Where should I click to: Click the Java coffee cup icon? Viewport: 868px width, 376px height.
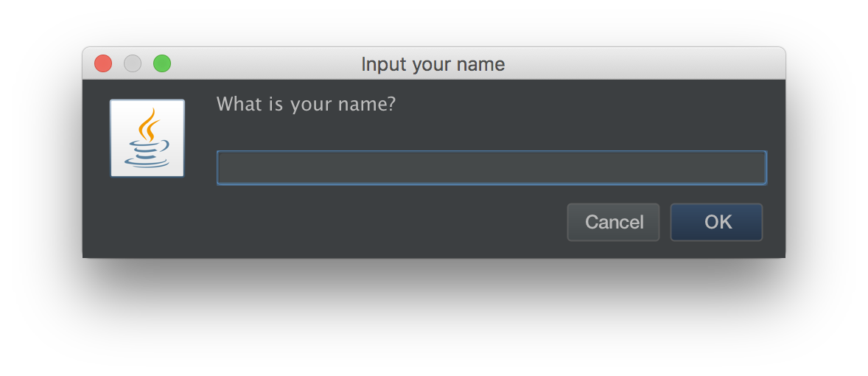pyautogui.click(x=147, y=139)
